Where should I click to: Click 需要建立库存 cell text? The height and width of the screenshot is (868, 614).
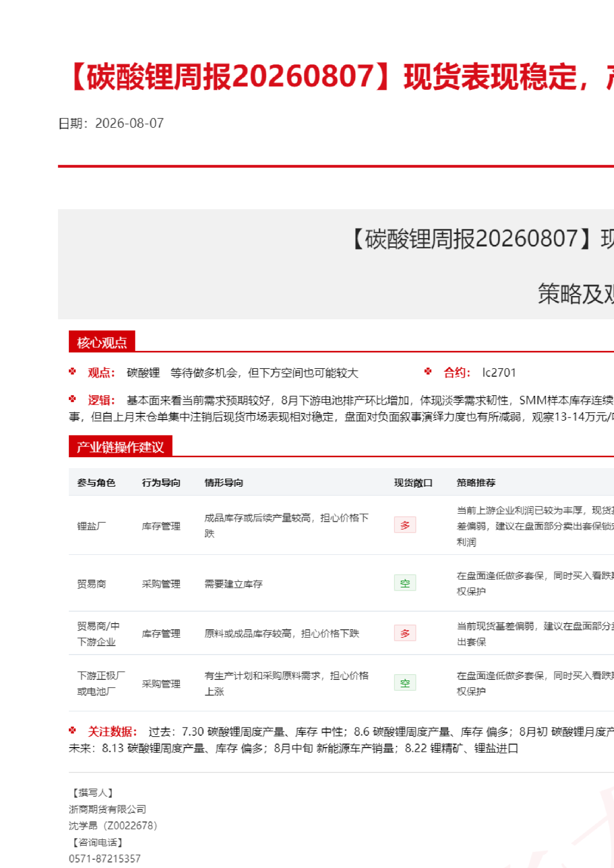pyautogui.click(x=234, y=584)
